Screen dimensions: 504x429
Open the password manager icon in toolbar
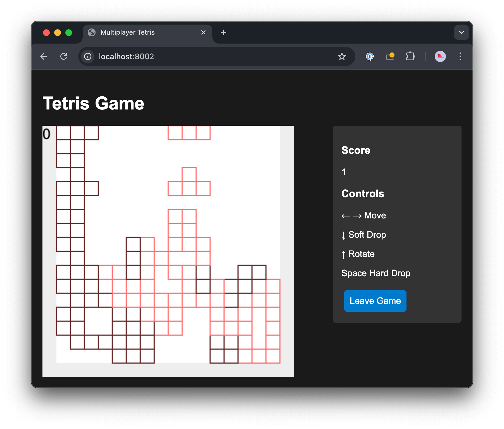pos(370,56)
